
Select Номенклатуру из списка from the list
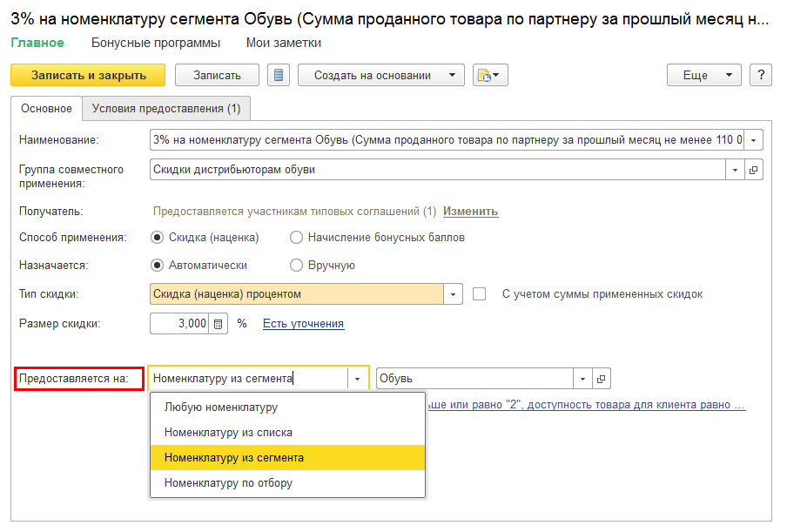pos(228,432)
